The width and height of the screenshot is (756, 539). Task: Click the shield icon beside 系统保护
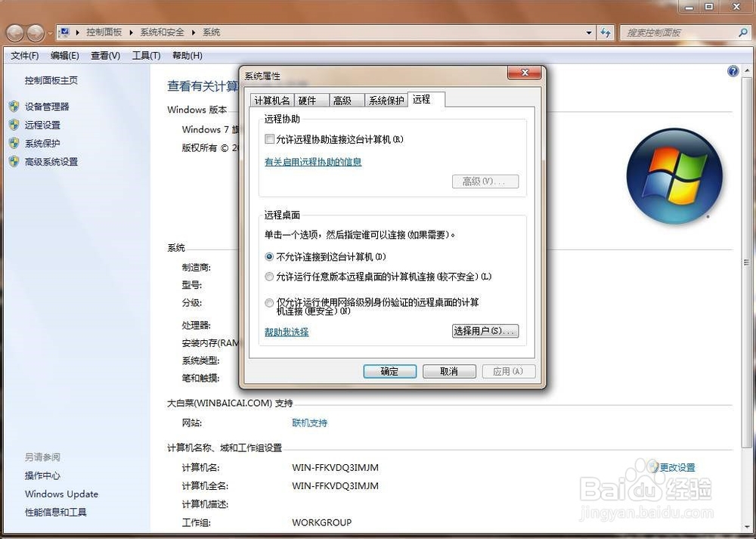pos(14,143)
